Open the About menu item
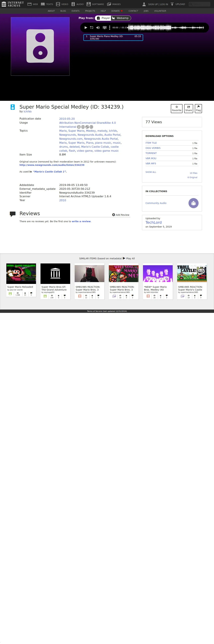 click(x=51, y=11)
